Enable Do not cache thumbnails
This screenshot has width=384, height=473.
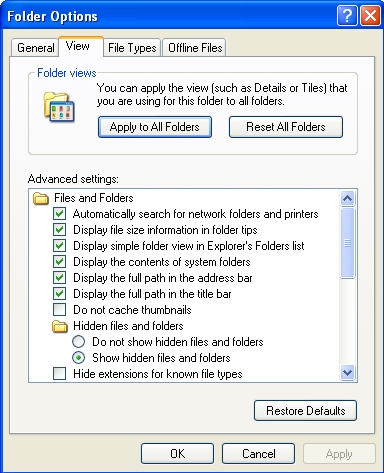(x=59, y=310)
